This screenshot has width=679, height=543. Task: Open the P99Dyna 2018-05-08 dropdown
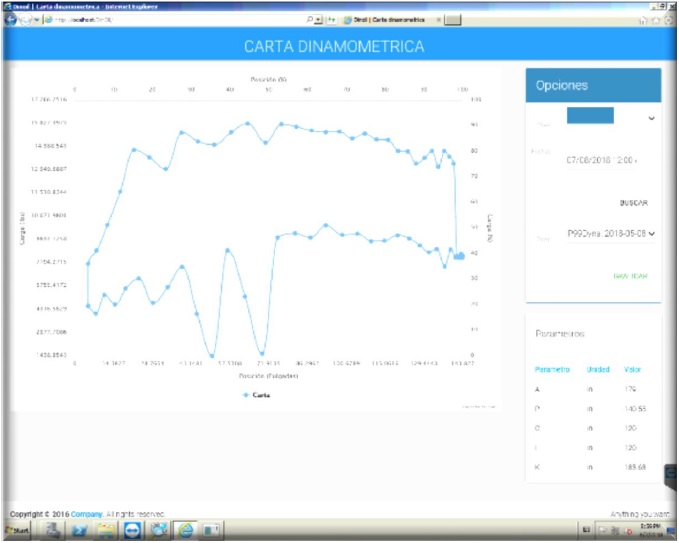coord(610,234)
